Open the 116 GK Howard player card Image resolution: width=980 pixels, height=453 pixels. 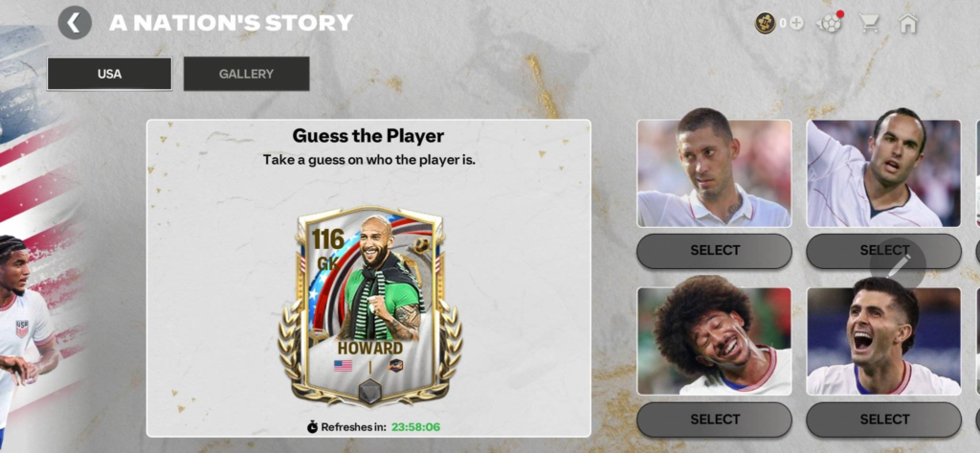click(370, 306)
